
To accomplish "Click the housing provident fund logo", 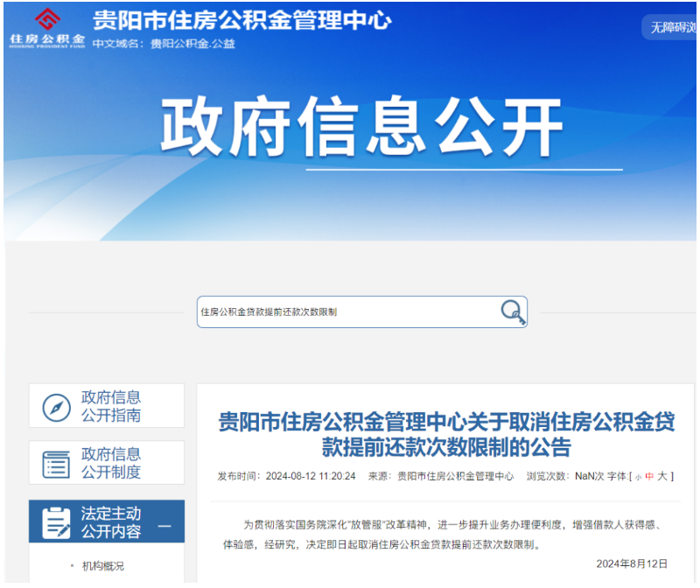I will pyautogui.click(x=47, y=28).
